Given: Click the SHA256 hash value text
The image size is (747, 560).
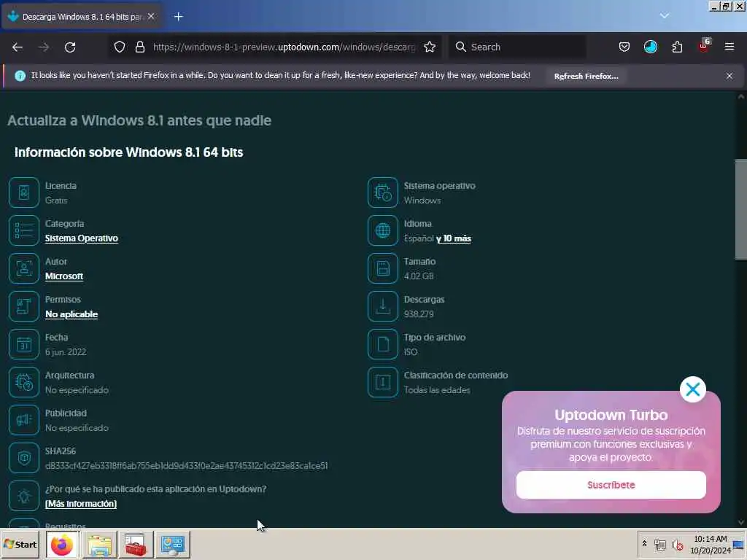Looking at the screenshot, I should [186, 466].
